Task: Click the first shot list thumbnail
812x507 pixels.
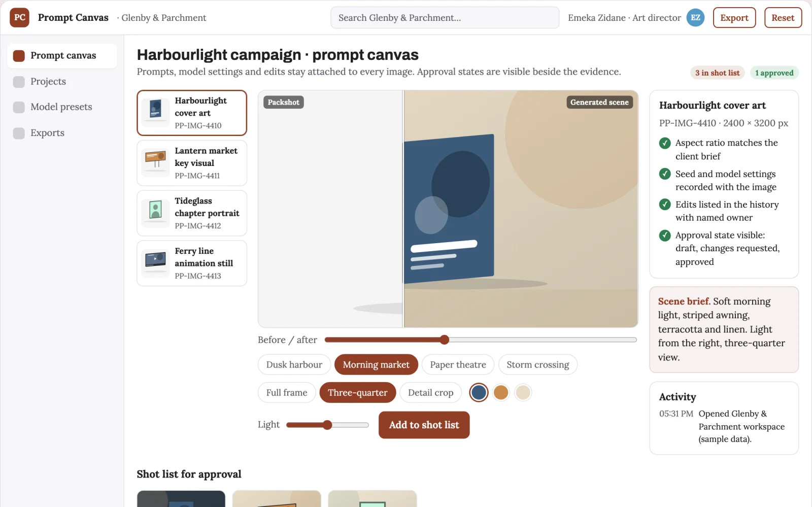Action: [x=181, y=499]
